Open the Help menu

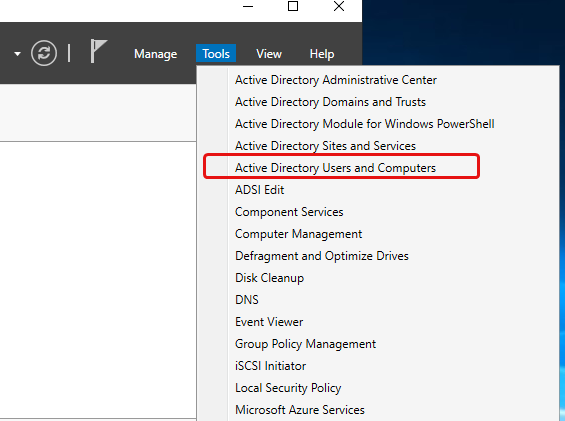[x=322, y=54]
